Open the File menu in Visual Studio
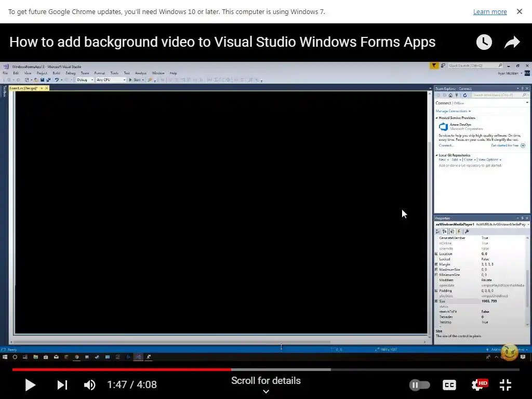Image resolution: width=532 pixels, height=399 pixels. (5, 73)
